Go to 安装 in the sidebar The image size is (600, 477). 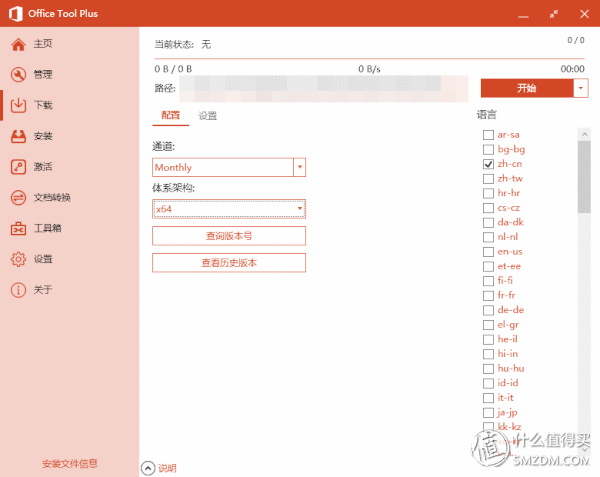[43, 136]
